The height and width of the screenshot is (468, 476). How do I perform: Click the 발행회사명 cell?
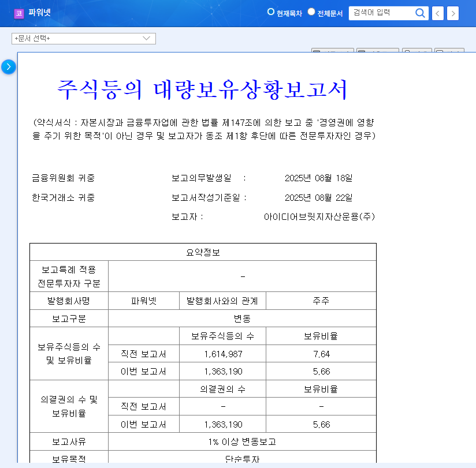click(69, 301)
